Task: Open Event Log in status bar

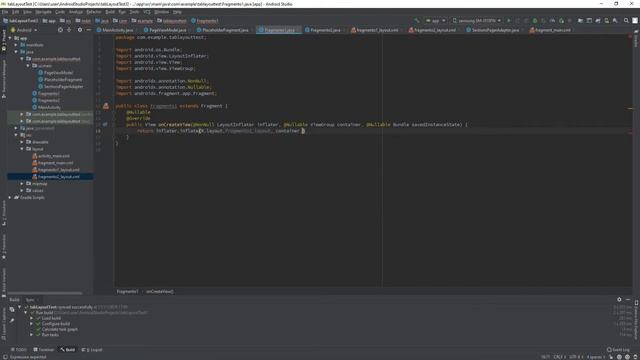Action: point(618,350)
